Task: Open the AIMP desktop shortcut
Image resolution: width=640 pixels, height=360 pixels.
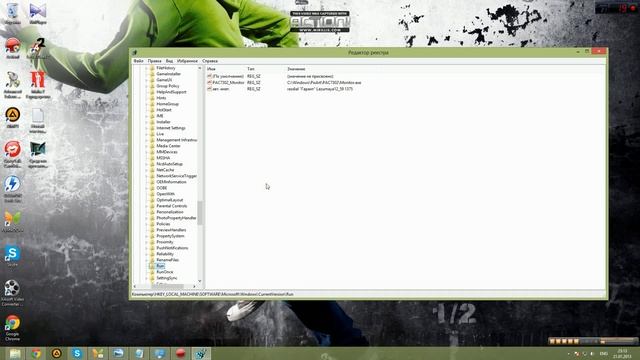Action: pyautogui.click(x=12, y=118)
